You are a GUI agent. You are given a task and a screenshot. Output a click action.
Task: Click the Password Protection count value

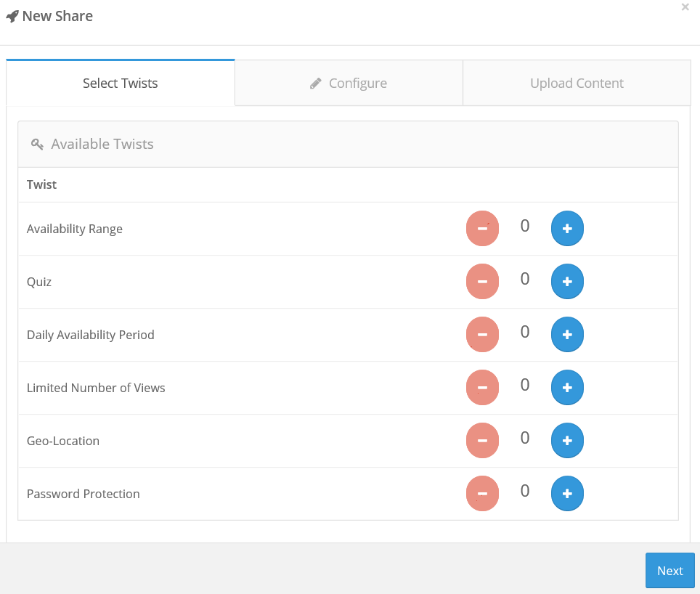click(x=525, y=491)
